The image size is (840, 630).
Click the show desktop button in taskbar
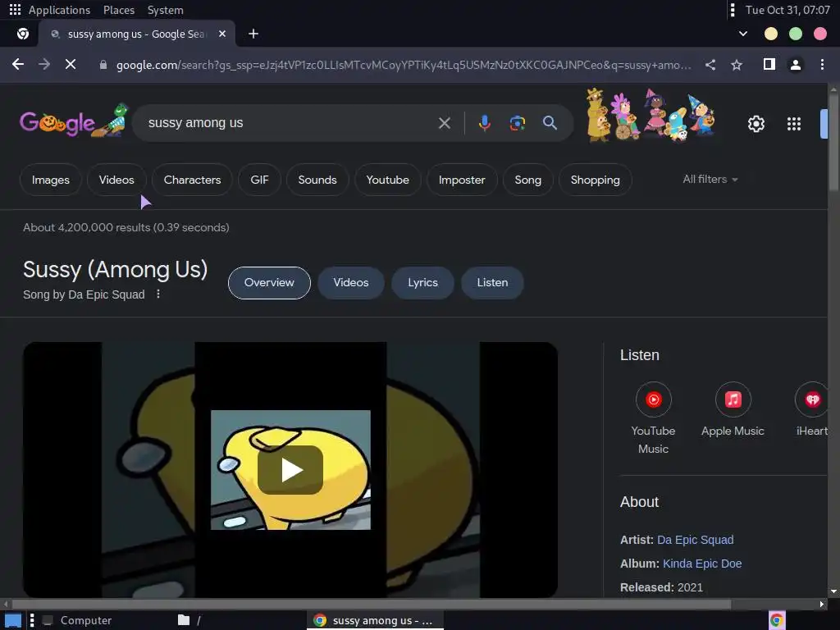click(13, 620)
